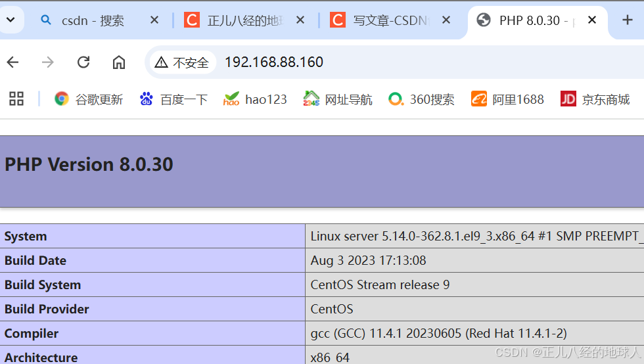Image resolution: width=644 pixels, height=364 pixels.
Task: Click the 'PHP Version 8.0.30' heading
Action: click(89, 164)
